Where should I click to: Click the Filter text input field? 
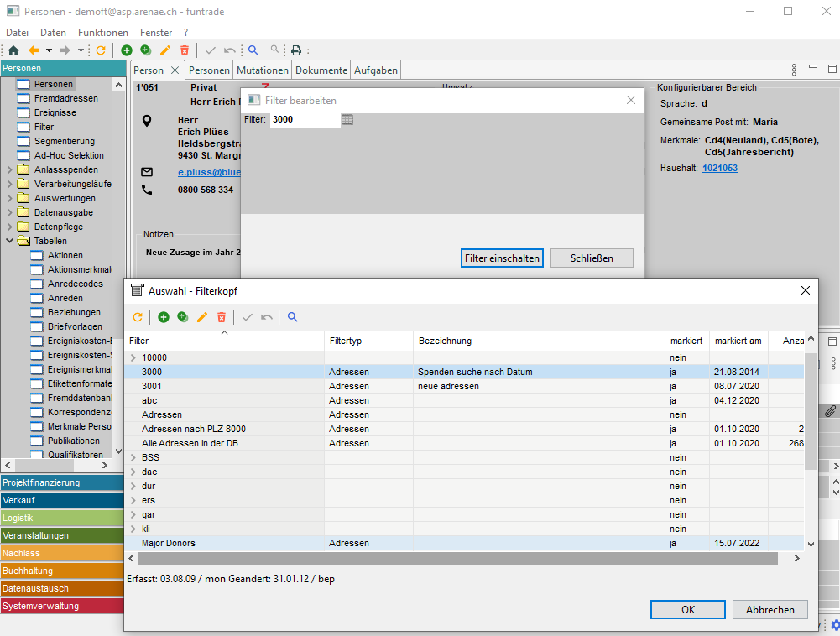(304, 120)
